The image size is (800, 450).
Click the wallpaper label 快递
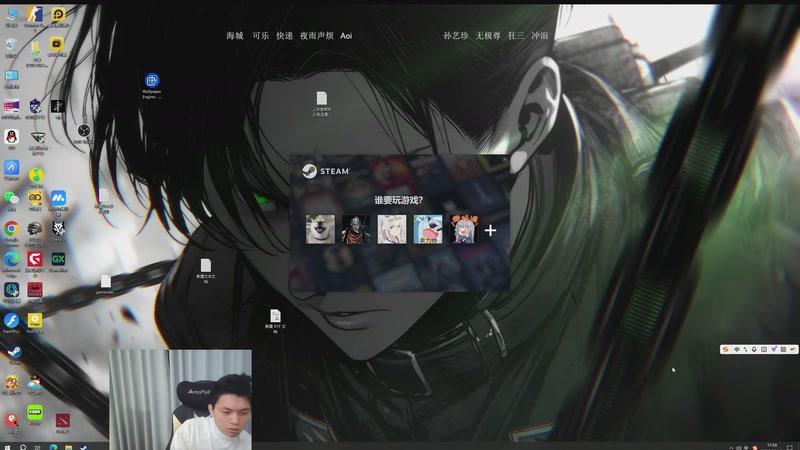pos(285,36)
